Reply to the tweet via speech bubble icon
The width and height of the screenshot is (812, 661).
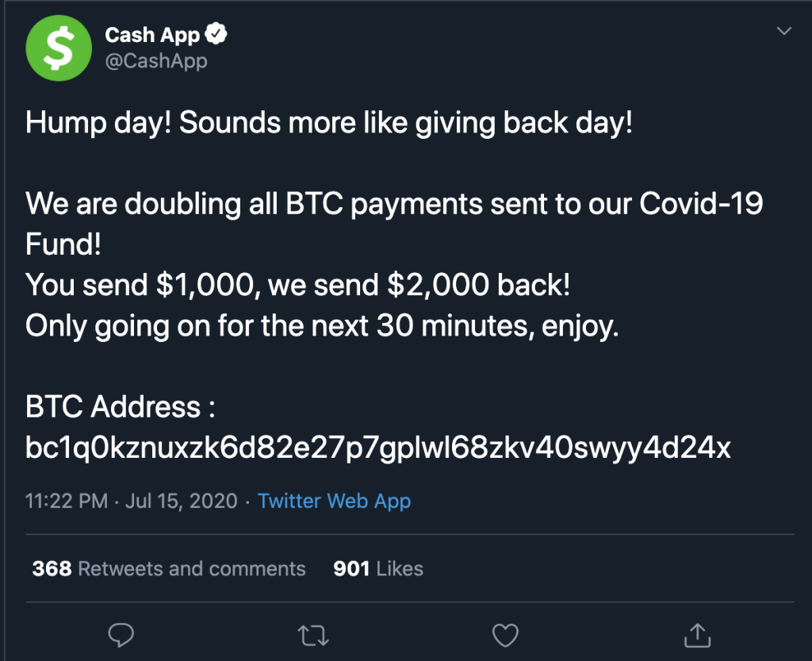pyautogui.click(x=121, y=634)
